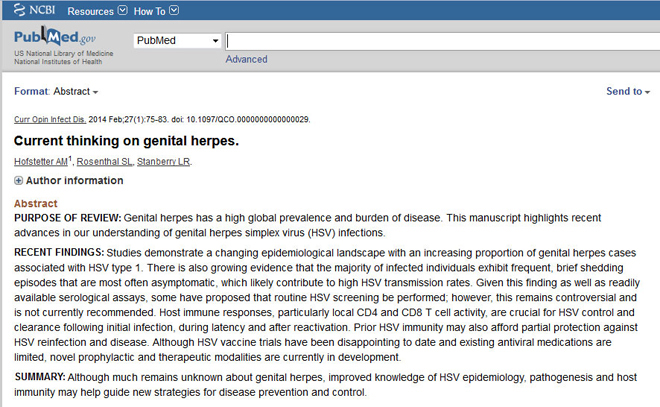The width and height of the screenshot is (660, 407).
Task: Open author Hofstetter AM link
Action: tap(41, 162)
